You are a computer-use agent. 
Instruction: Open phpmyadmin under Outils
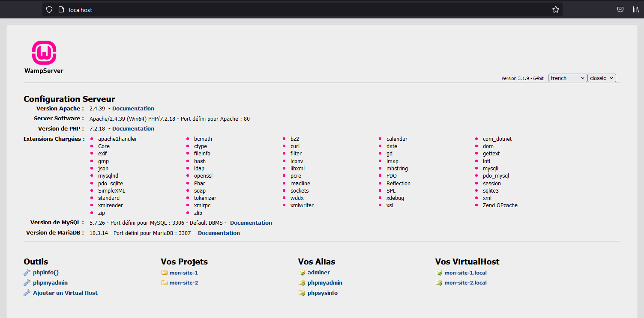[x=50, y=283]
